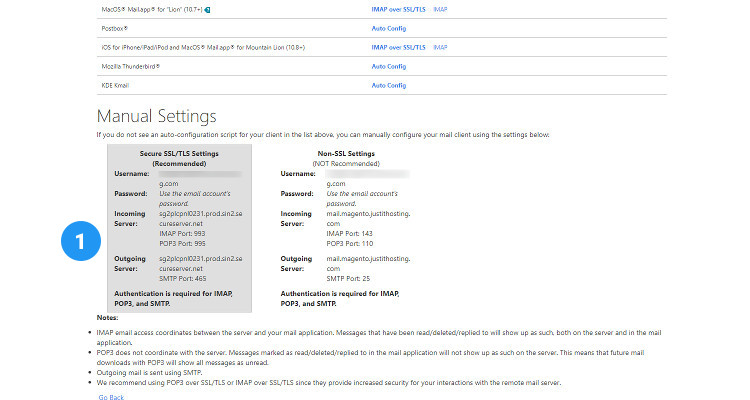This screenshot has width=750, height=400.
Task: Select the POP3 Port: 110 text
Action: point(350,244)
